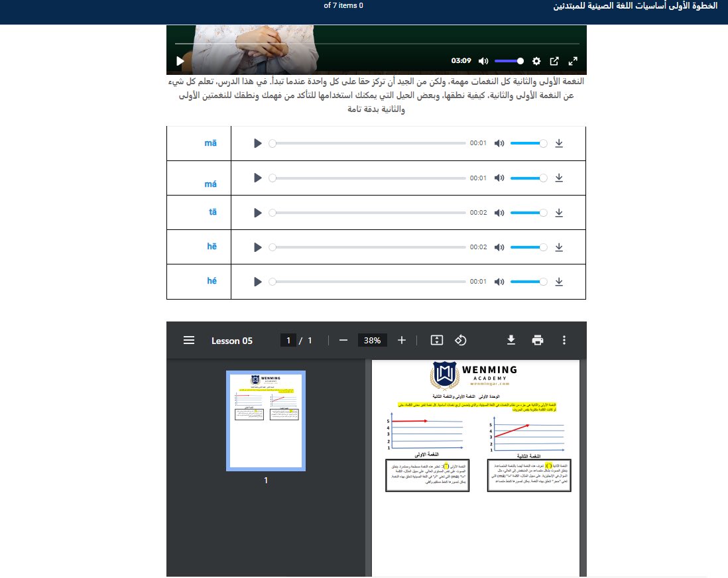Mute the má audio row
Screen dimensions: 728x578
499,178
